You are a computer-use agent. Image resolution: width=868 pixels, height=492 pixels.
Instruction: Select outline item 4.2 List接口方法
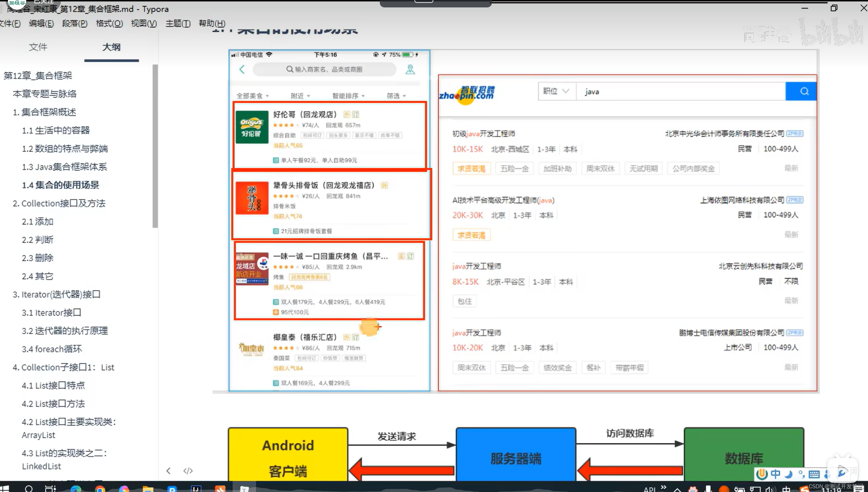click(x=53, y=404)
